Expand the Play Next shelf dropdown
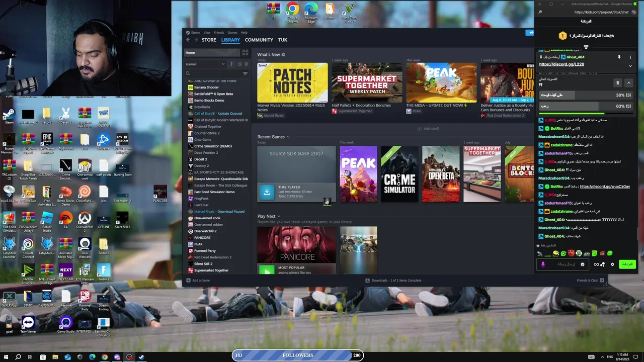Screen dimensions: 644x362 tap(279, 216)
